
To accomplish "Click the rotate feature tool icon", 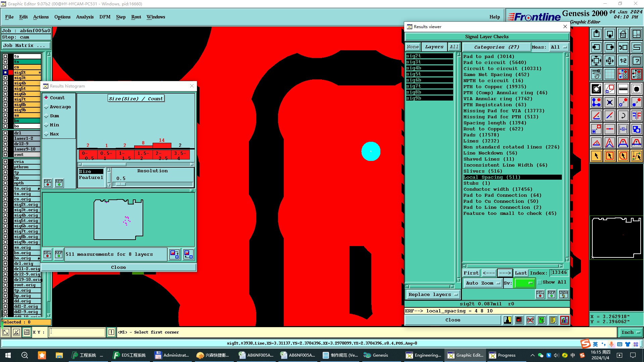I will (623, 116).
